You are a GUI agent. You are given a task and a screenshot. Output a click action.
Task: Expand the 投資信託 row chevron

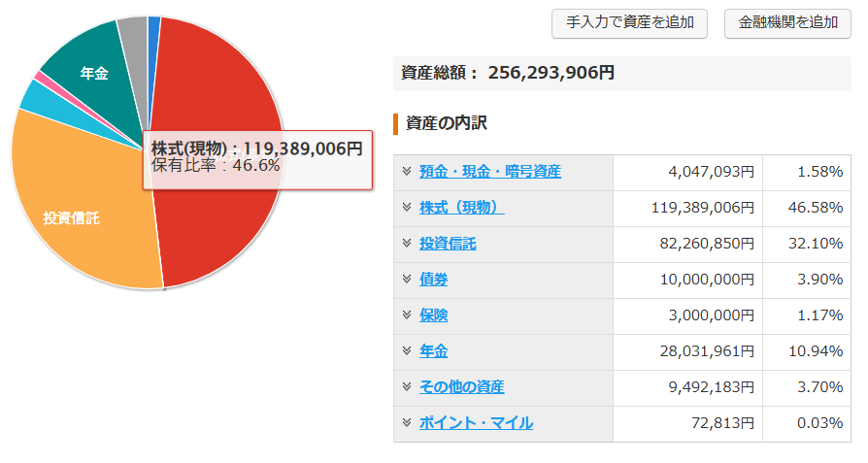click(407, 244)
